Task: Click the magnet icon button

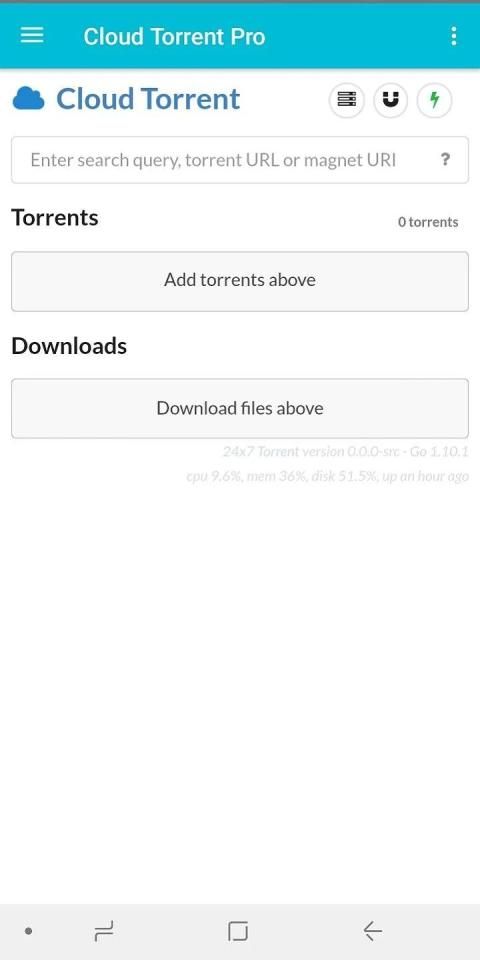Action: click(391, 99)
